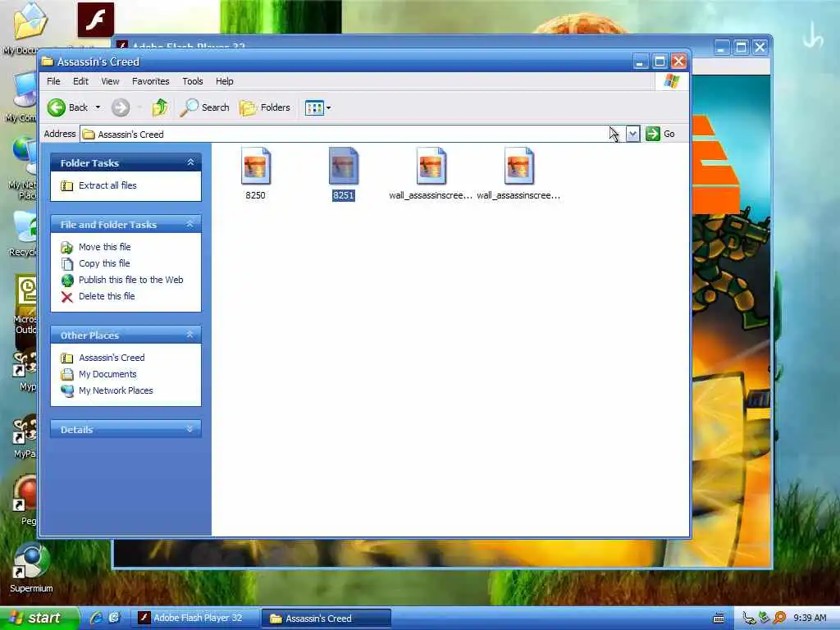Click the magnifier system tray icon
Screen dimensions: 840x630
[780, 619]
